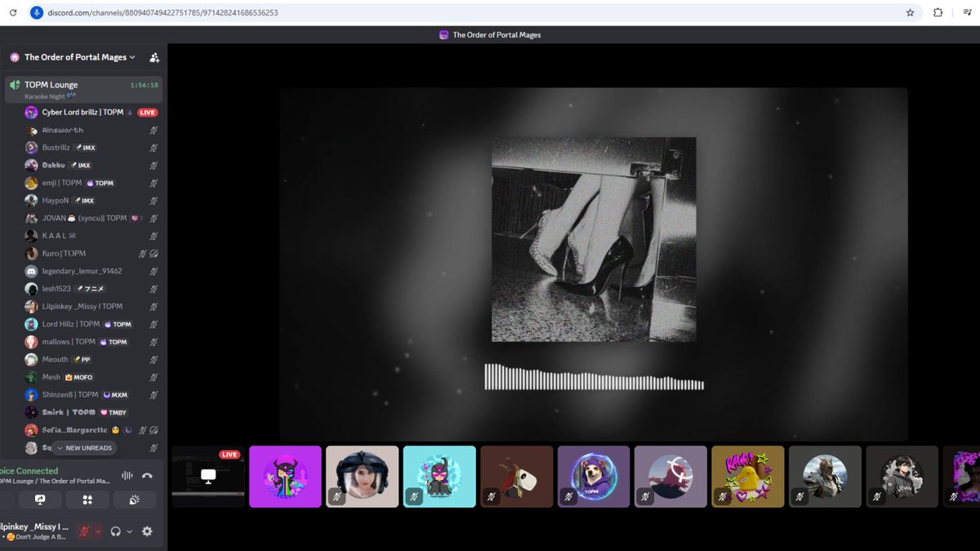Select Dakku in the voice member list
The image size is (980, 551).
pos(91,166)
